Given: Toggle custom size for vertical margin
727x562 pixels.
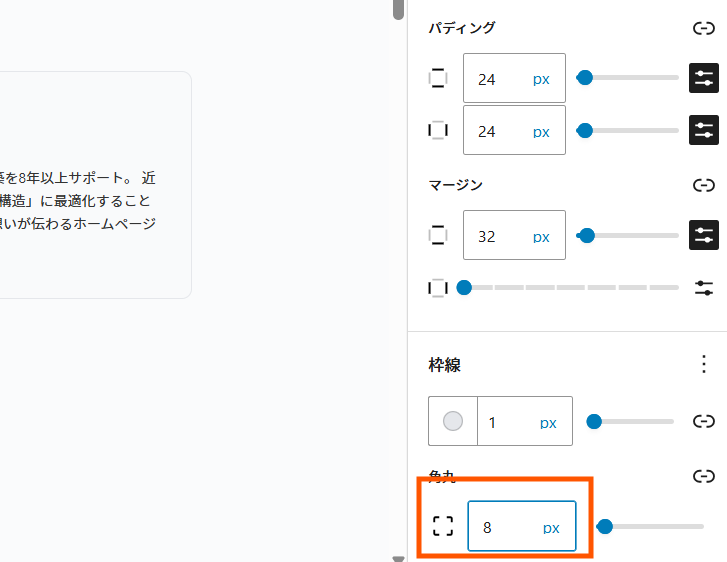Looking at the screenshot, I should [x=704, y=236].
